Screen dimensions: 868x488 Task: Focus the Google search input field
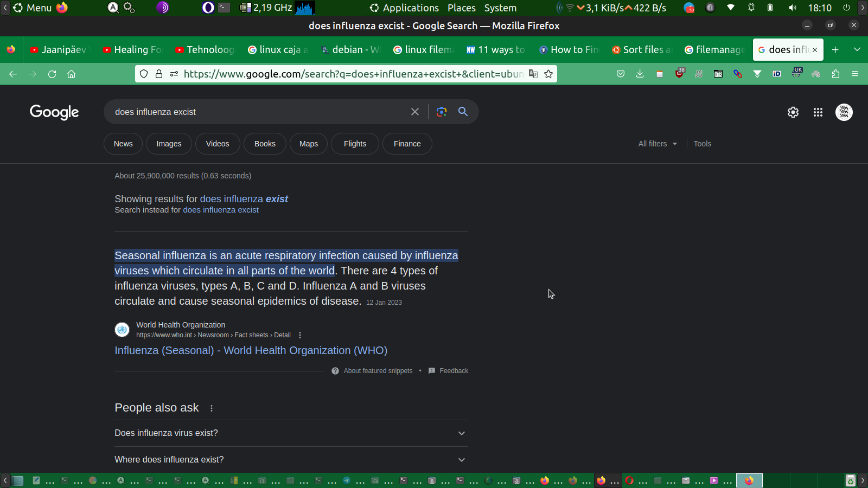258,112
